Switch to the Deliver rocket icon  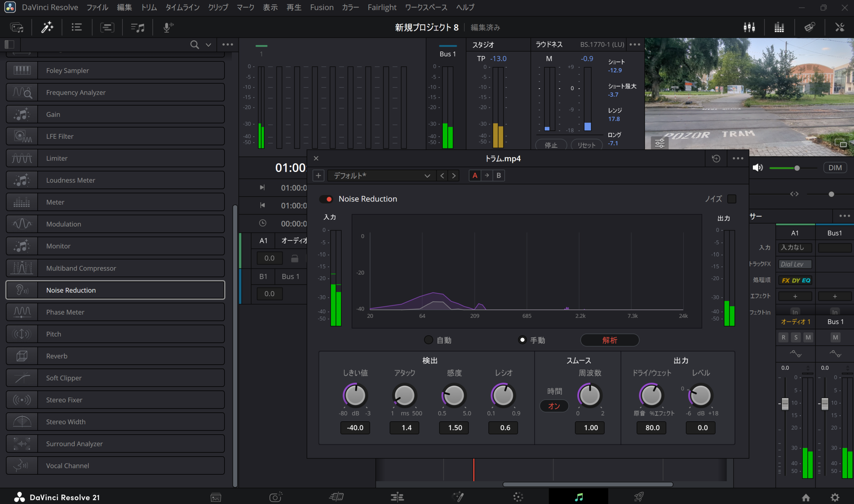(639, 497)
